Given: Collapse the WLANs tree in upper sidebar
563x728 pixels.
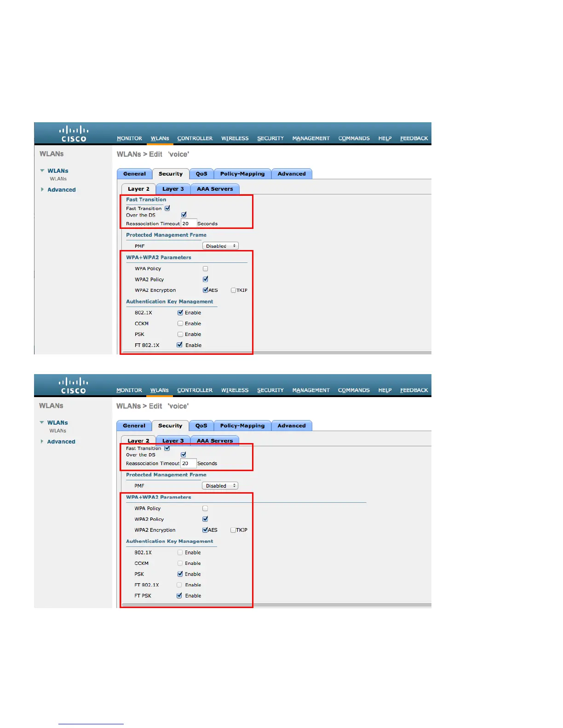Looking at the screenshot, I should [x=42, y=171].
